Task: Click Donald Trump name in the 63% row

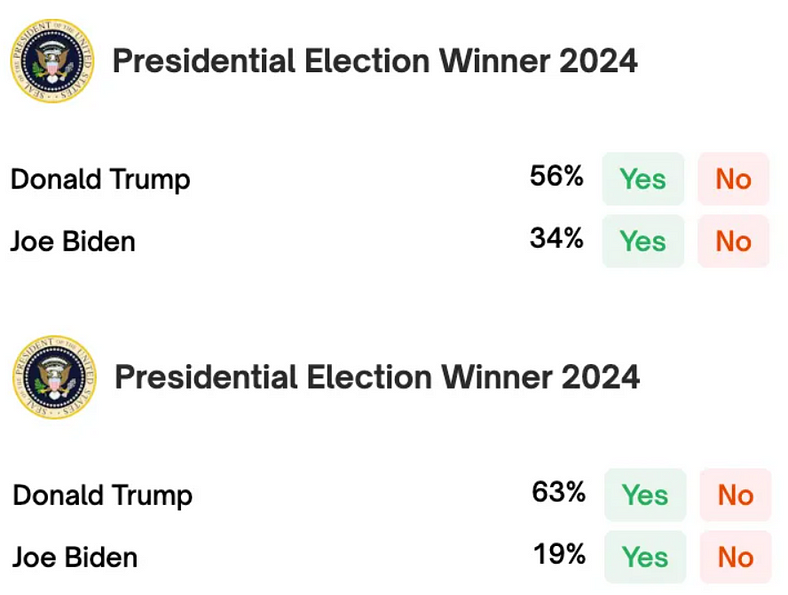Action: coord(102,496)
